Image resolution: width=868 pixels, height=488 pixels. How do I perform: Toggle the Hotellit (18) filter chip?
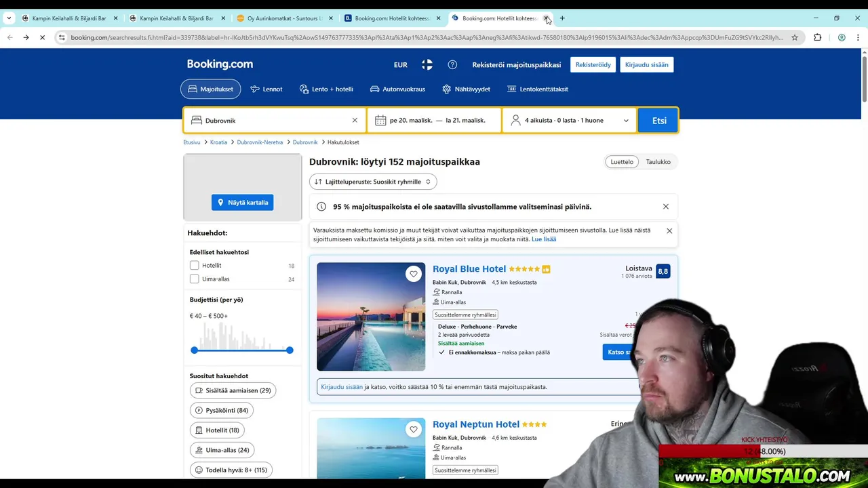[217, 430]
